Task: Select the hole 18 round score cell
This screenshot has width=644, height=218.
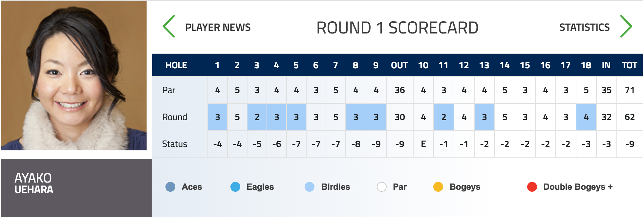Action: [x=586, y=117]
